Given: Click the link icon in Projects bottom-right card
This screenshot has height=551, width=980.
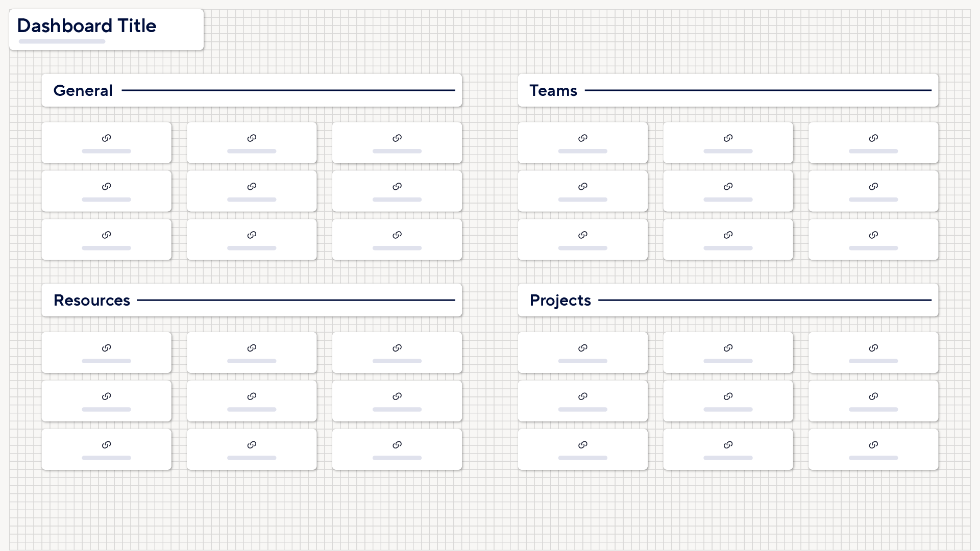Looking at the screenshot, I should [873, 445].
